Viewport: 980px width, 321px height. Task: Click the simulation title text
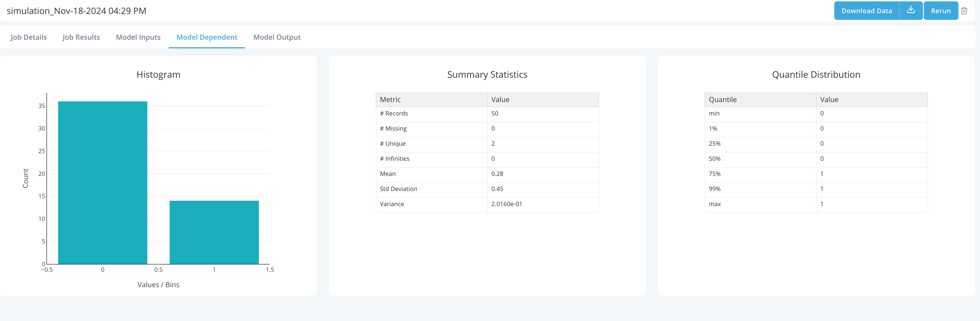[x=76, y=11]
